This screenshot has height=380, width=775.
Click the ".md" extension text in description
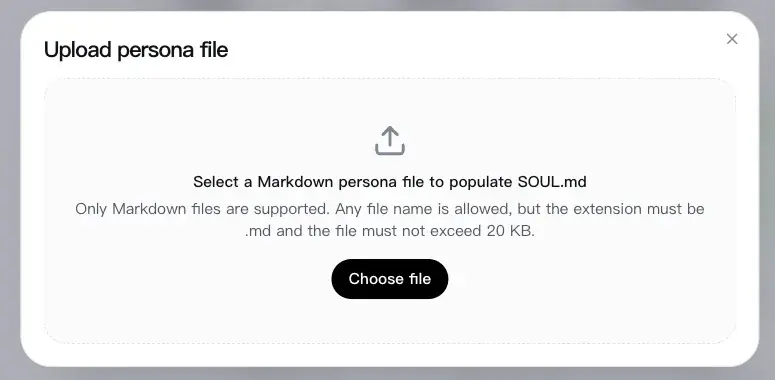point(258,231)
